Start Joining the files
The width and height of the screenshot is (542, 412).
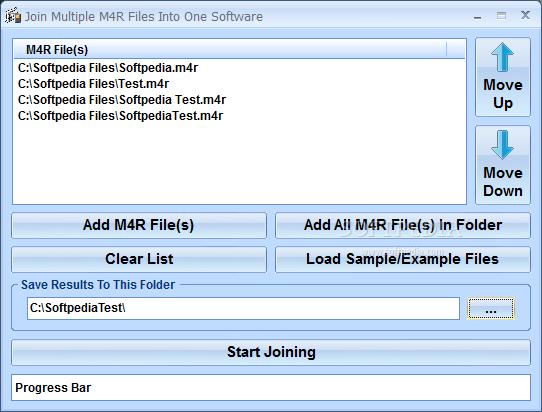pos(271,352)
